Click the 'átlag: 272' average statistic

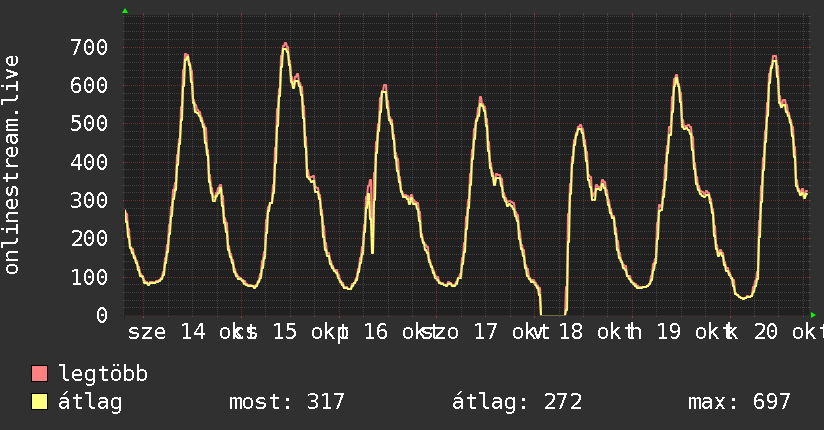click(x=517, y=402)
